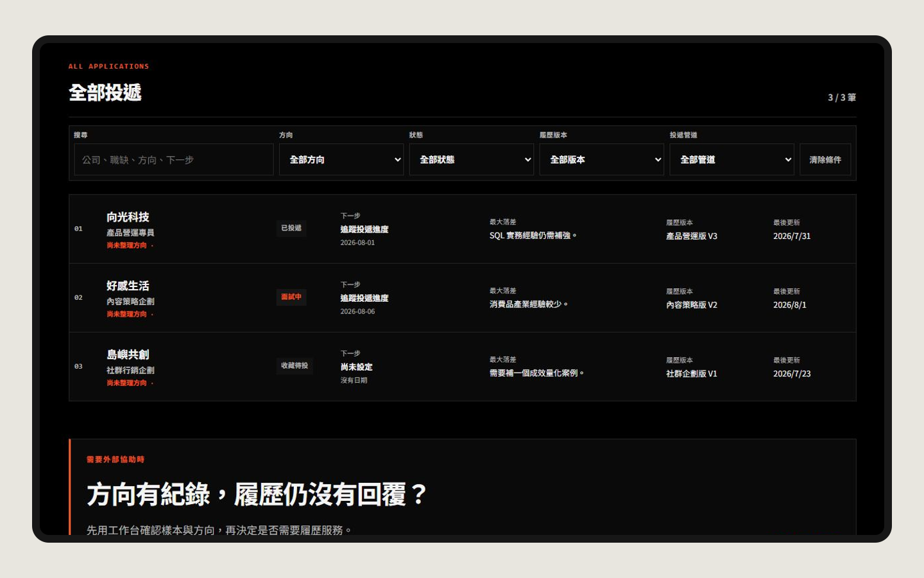Open the 全部方向 direction dropdown
The height and width of the screenshot is (578, 924).
click(341, 159)
